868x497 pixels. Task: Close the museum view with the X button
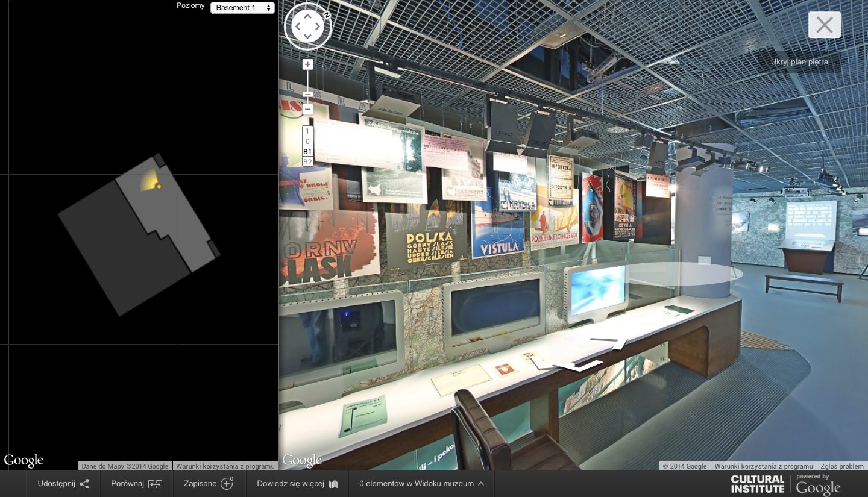tap(825, 25)
